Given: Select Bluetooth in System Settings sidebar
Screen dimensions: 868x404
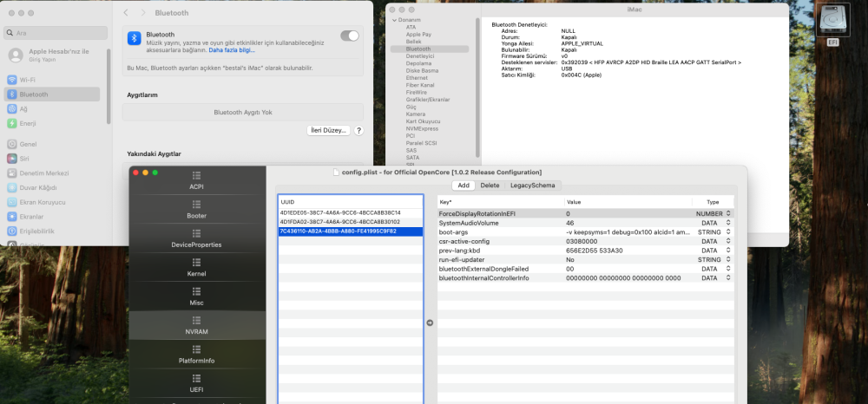Looking at the screenshot, I should pos(53,94).
